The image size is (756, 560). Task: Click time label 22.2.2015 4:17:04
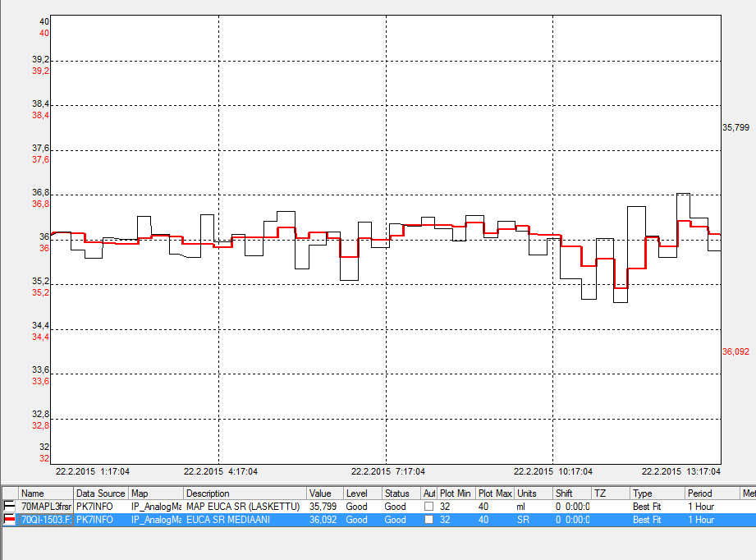[x=220, y=471]
